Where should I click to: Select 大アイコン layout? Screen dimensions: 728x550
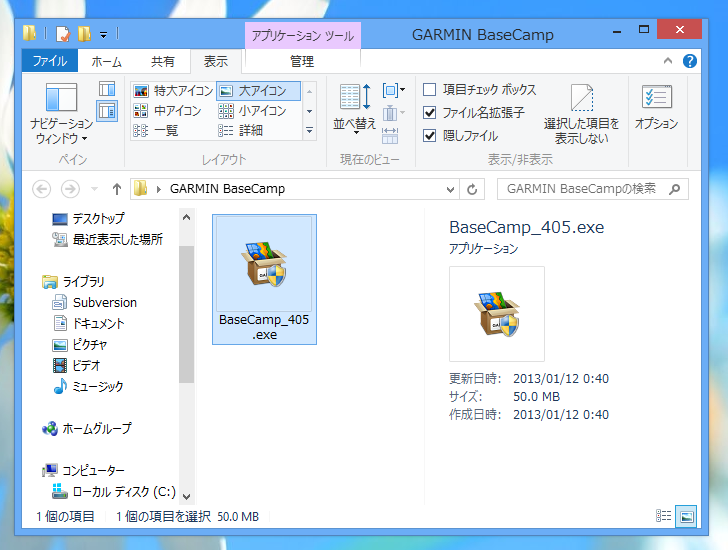click(x=259, y=91)
